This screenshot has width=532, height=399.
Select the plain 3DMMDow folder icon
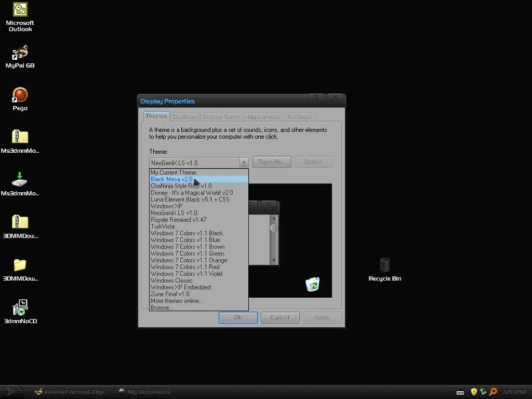[20, 265]
